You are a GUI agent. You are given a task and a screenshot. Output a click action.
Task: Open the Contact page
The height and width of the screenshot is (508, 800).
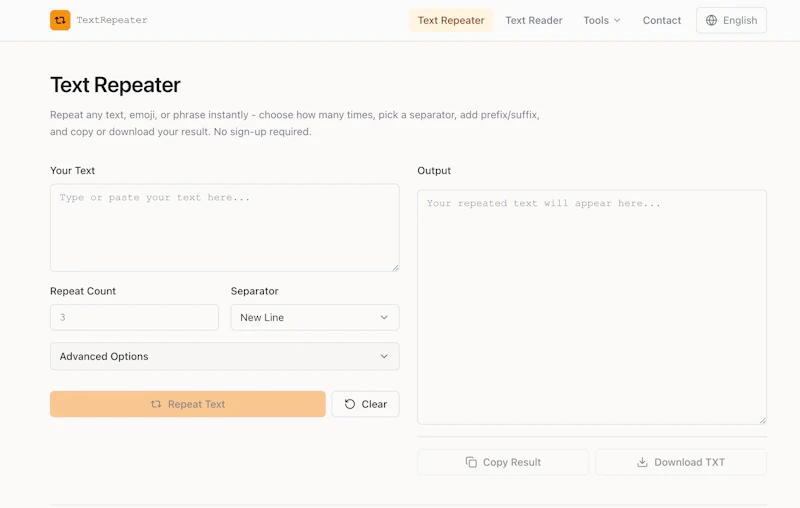pyautogui.click(x=662, y=20)
